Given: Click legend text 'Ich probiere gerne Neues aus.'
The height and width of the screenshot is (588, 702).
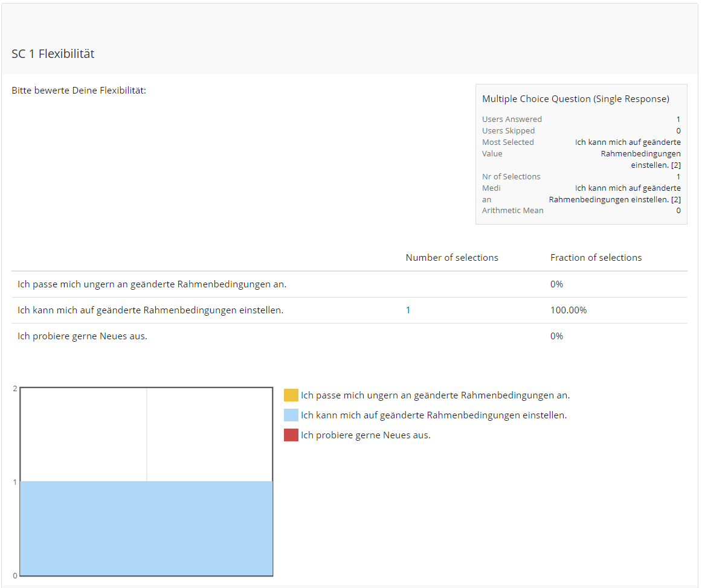Looking at the screenshot, I should coord(365,435).
